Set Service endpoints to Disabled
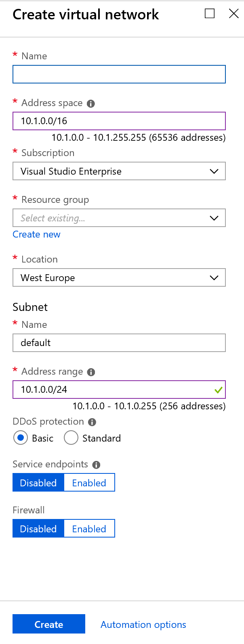This screenshot has width=244, height=644. [x=38, y=483]
